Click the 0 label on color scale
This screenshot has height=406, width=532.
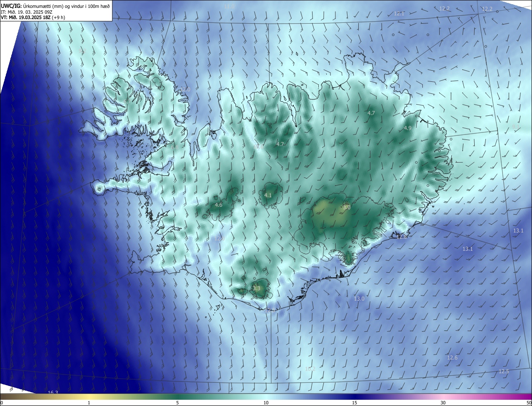click(2, 403)
